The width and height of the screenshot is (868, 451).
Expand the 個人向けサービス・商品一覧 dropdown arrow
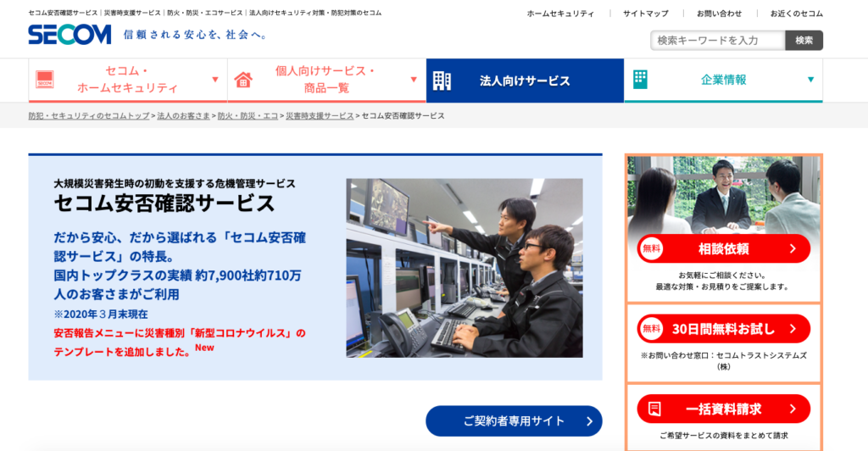pyautogui.click(x=414, y=80)
